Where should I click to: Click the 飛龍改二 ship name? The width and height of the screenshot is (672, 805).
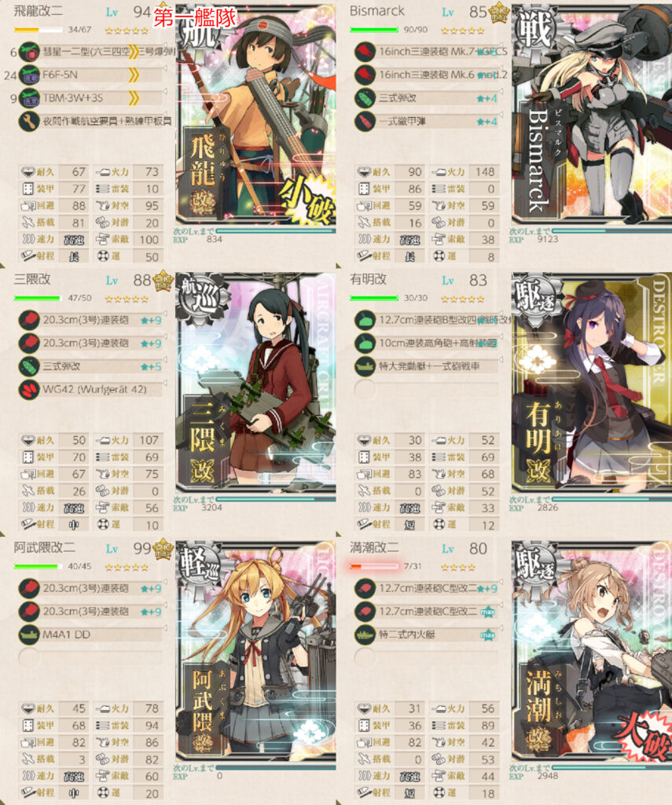coord(38,11)
